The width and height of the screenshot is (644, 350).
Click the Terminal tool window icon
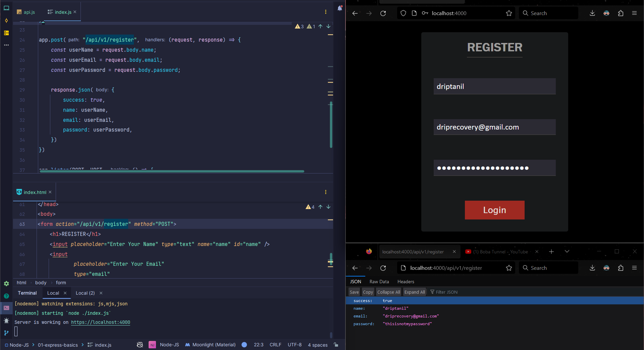point(6,308)
